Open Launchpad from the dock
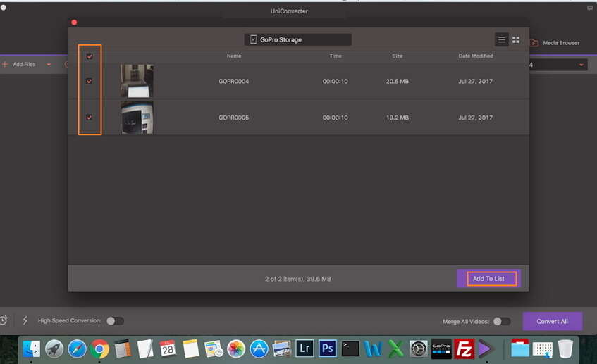Viewport: 597px width, 364px height. [54, 349]
